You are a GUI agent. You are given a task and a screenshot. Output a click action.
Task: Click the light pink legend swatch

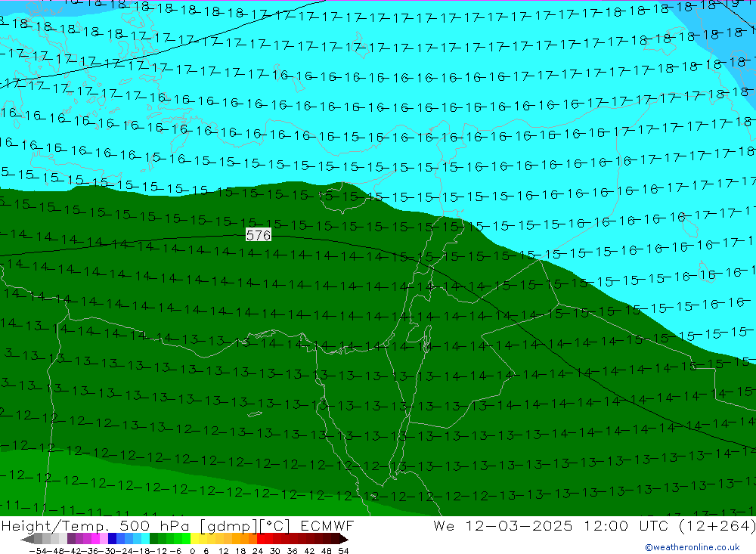(104, 539)
